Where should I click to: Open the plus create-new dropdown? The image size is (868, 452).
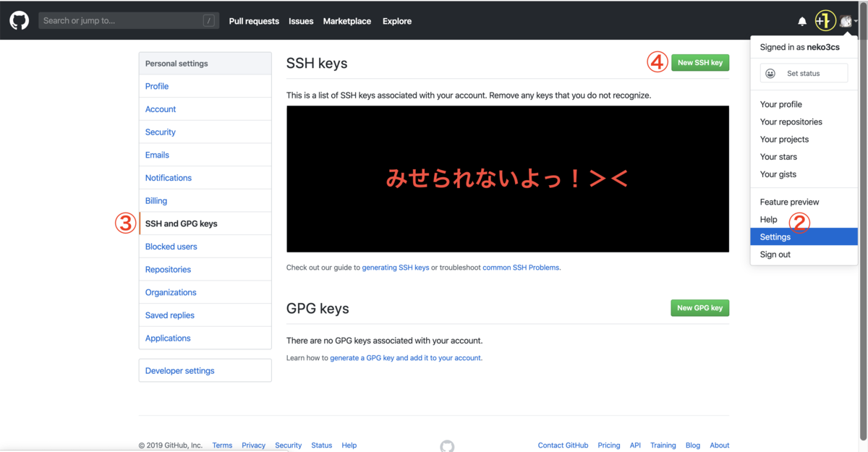click(x=825, y=22)
